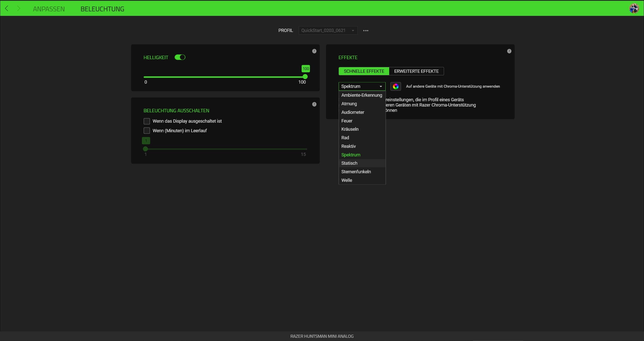The height and width of the screenshot is (341, 644).
Task: Open the profile options ellipsis menu
Action: click(366, 30)
